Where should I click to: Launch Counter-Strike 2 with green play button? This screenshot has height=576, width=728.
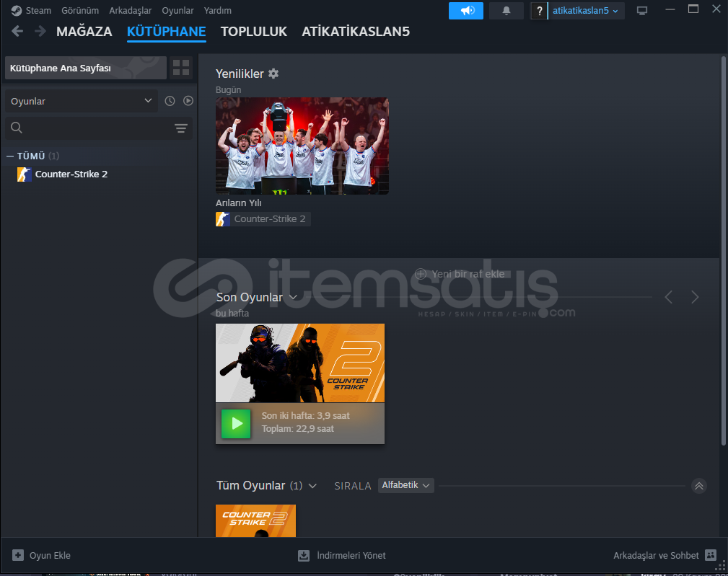[236, 423]
